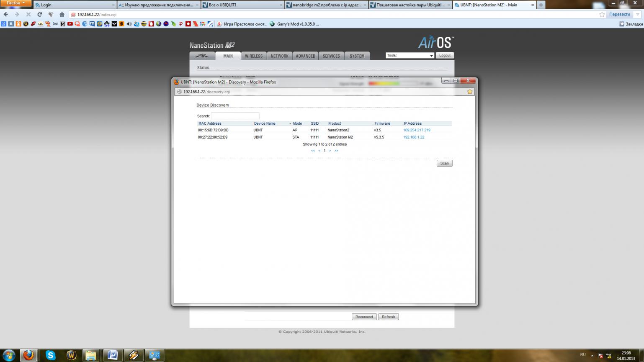Open the LOL bookmark icon
The width and height of the screenshot is (644, 362).
point(41,24)
